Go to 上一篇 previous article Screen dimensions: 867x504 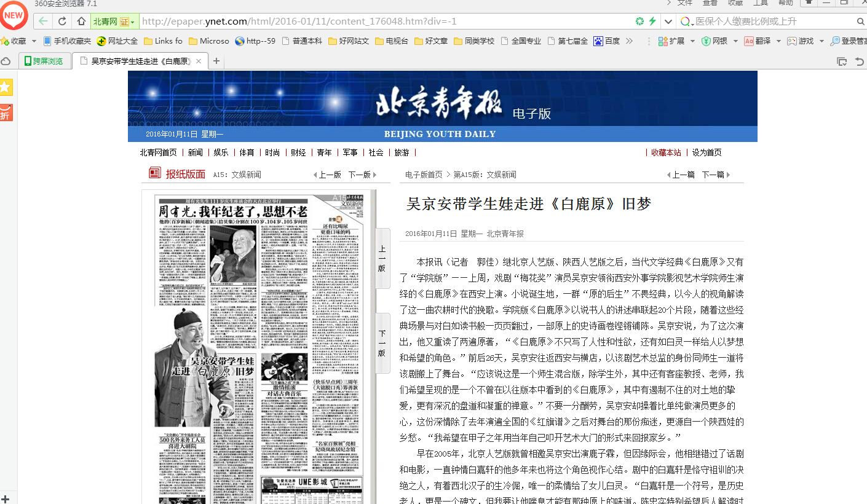(x=681, y=175)
